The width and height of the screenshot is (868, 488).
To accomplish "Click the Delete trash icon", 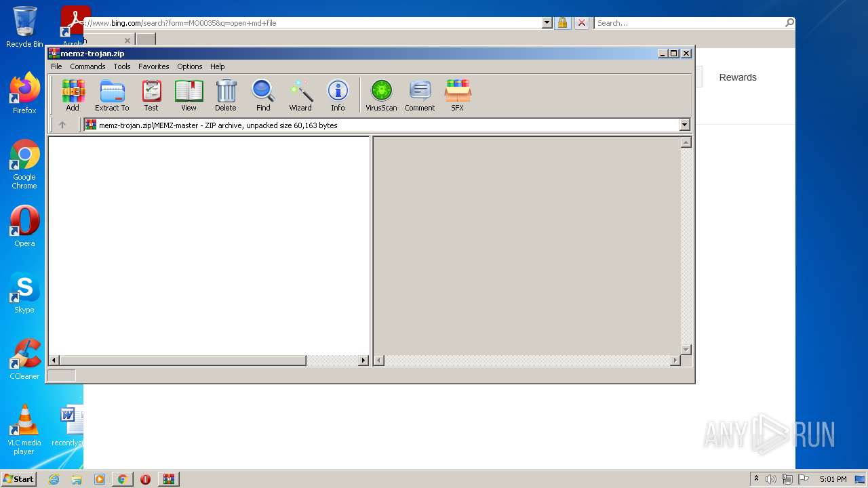I will point(226,95).
